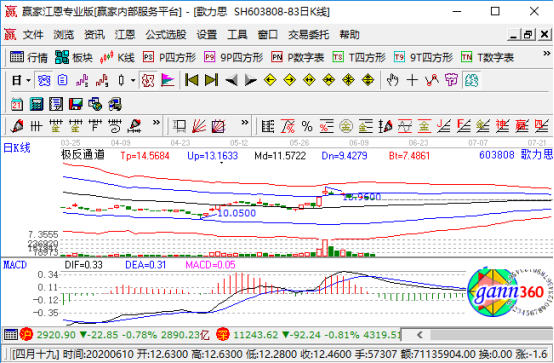
Task: Expand overflow chevron after drawing glyph icons
Action: tap(156, 123)
